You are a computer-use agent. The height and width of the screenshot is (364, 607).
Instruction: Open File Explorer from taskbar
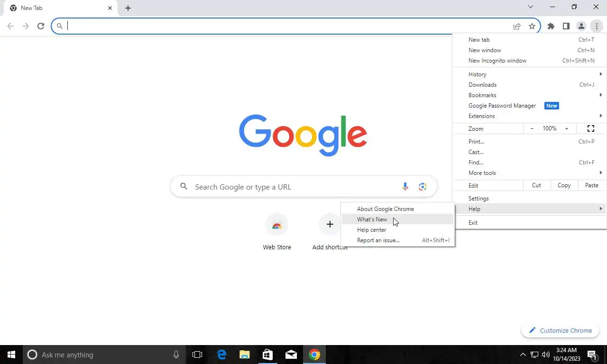245,355
